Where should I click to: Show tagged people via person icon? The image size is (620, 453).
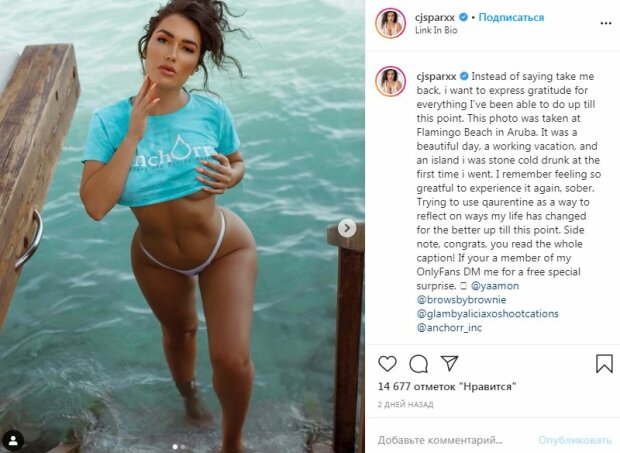[13, 440]
